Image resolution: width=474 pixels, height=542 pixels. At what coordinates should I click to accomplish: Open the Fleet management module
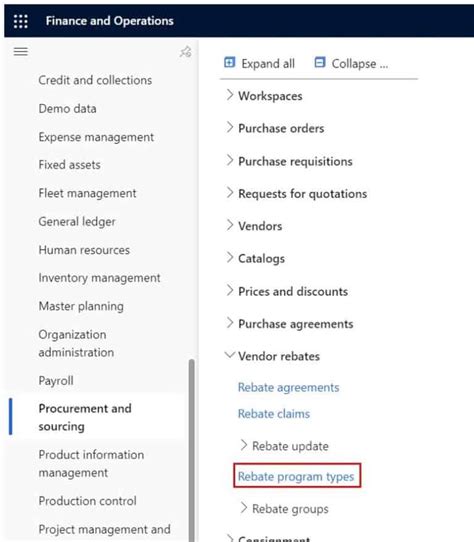(x=87, y=193)
